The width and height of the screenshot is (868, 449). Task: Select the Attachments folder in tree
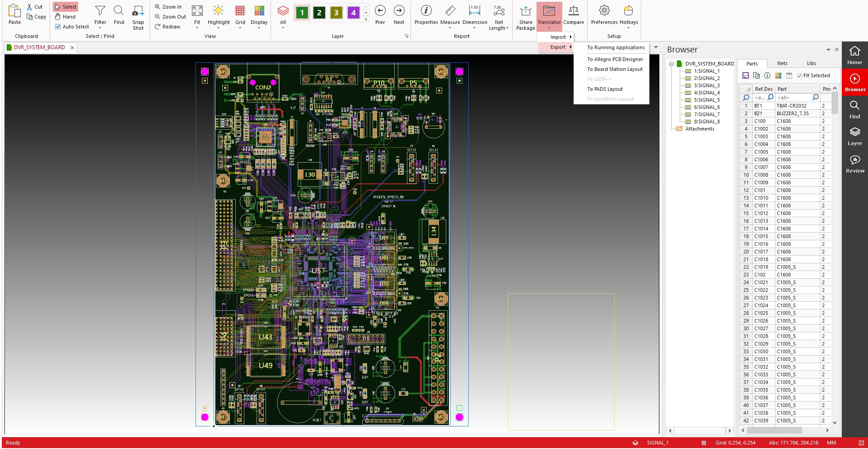[x=700, y=129]
